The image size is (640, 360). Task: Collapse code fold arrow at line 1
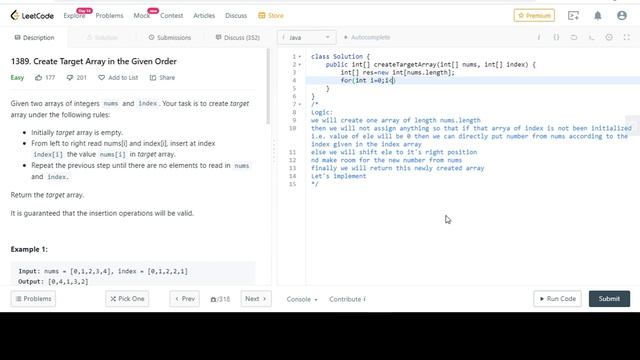click(300, 57)
